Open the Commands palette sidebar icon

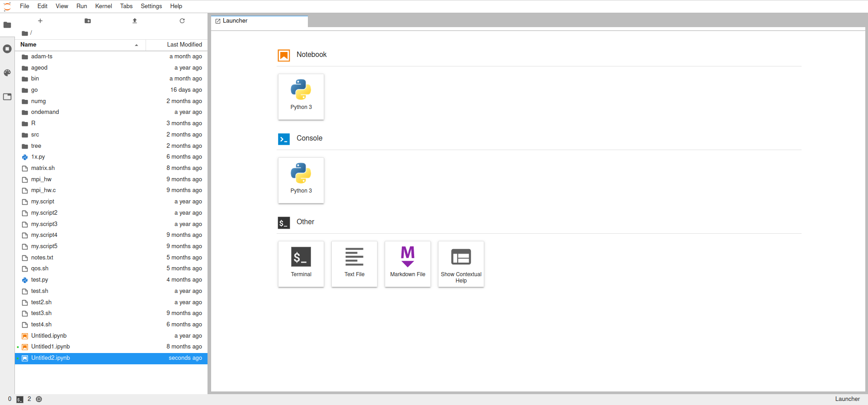[x=7, y=73]
